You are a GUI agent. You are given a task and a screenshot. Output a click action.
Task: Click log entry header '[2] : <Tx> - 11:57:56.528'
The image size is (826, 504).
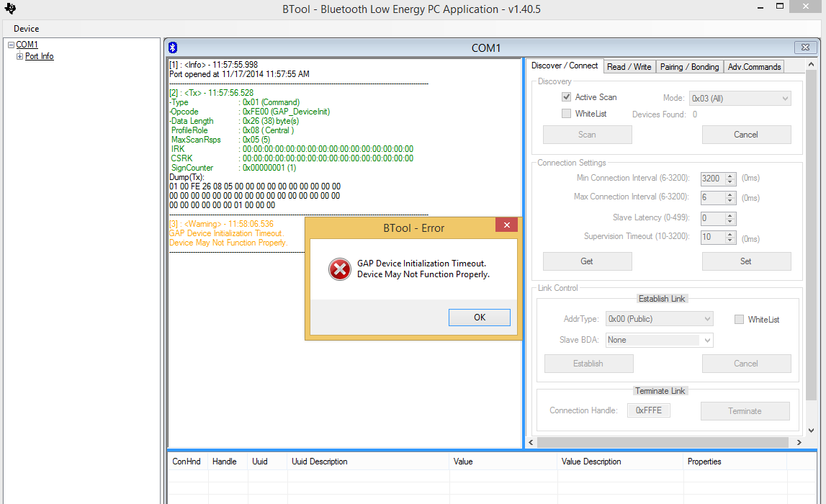[x=211, y=93]
